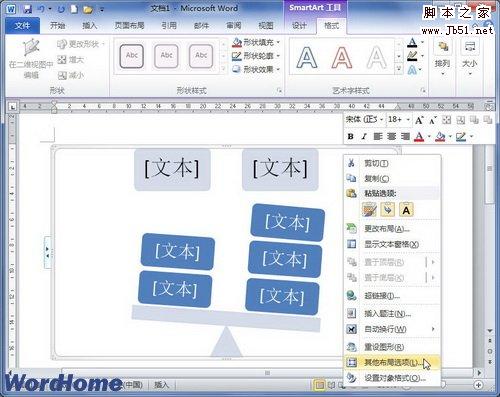Image resolution: width=500 pixels, height=397 pixels.
Task: Click 增大 to enlarge the shape
Action: coord(70,60)
